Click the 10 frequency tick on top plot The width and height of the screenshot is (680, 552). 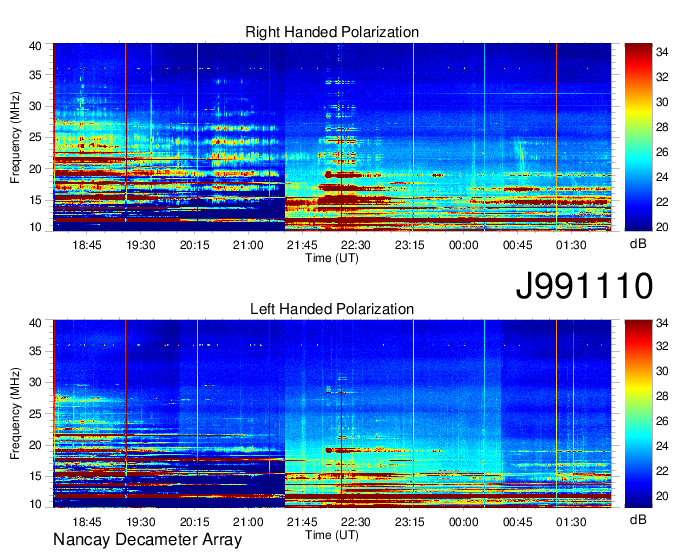(x=35, y=227)
